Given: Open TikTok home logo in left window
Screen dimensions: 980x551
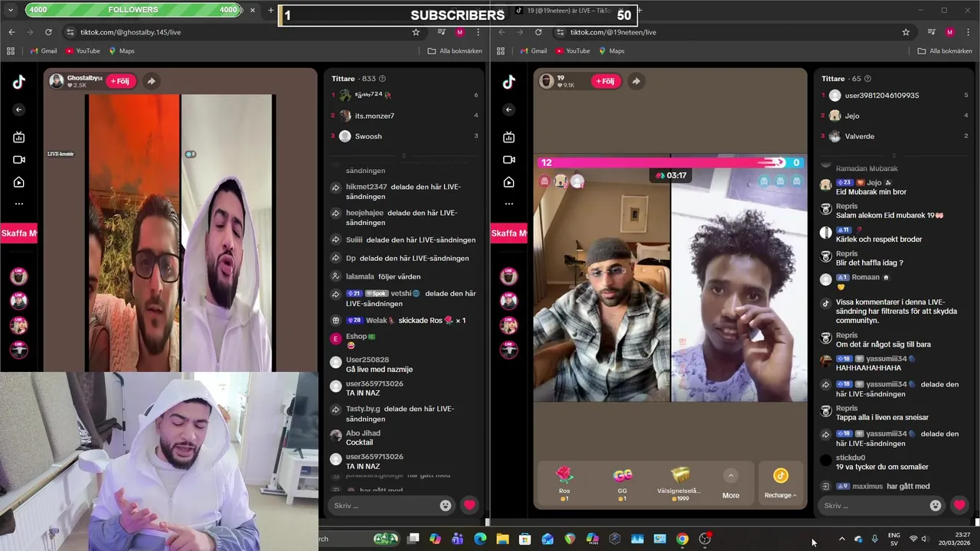Looking at the screenshot, I should 19,83.
